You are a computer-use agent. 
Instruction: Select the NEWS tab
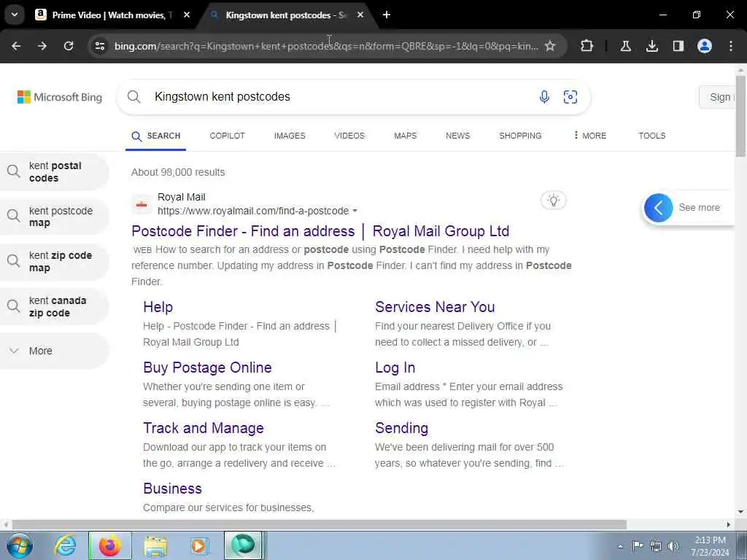[x=458, y=136]
